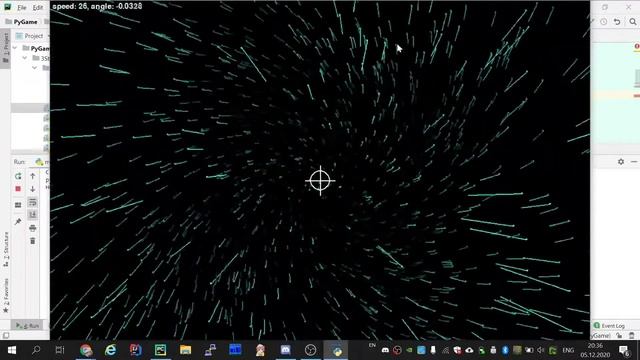Click the speed and angle readout text

[97, 6]
